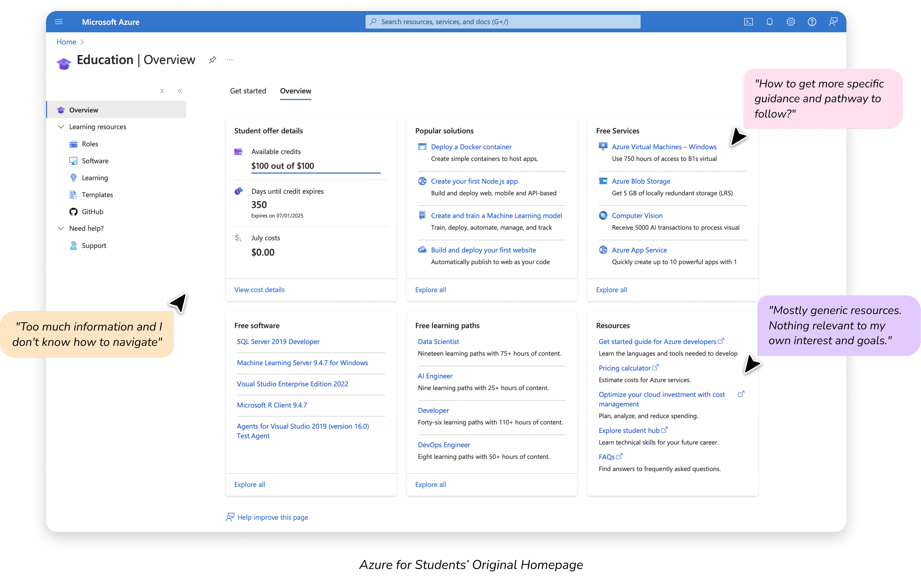Collapse the Need help? section
921x588 pixels.
pyautogui.click(x=61, y=228)
